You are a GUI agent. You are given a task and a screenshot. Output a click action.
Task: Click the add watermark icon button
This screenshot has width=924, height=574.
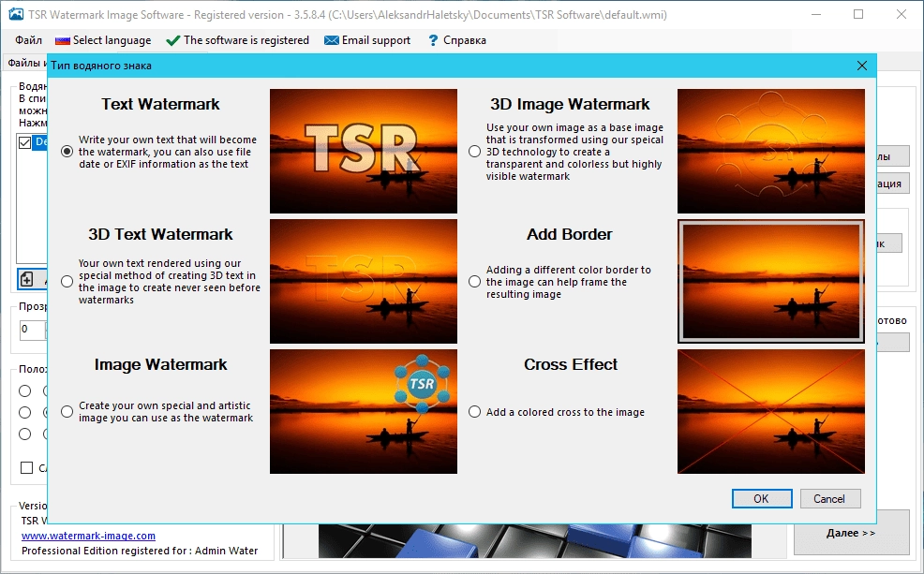[26, 279]
